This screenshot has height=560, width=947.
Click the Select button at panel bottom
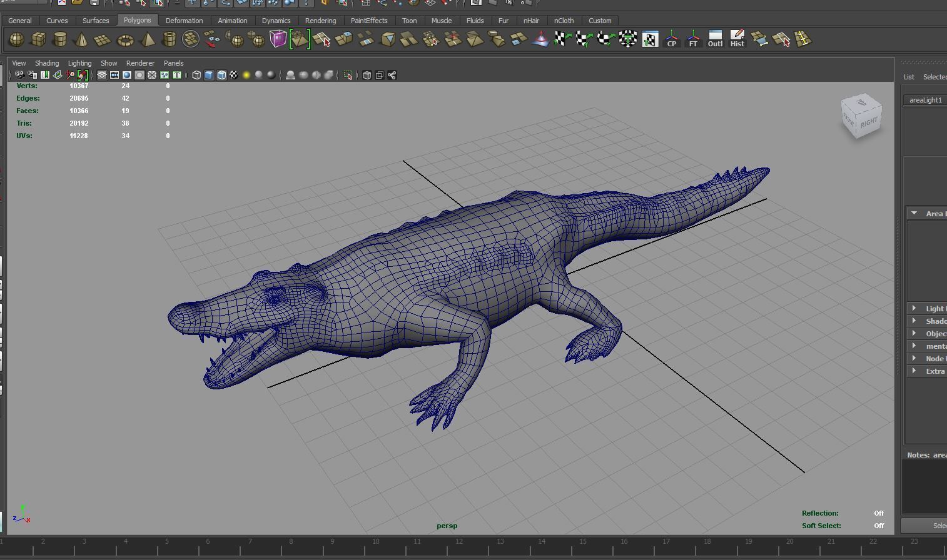point(924,526)
